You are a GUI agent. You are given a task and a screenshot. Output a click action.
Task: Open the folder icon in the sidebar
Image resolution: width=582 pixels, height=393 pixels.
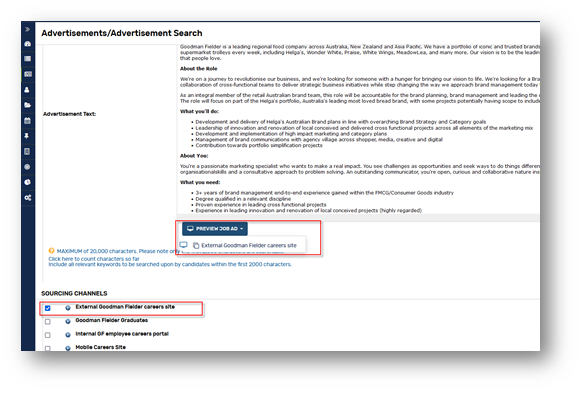coord(27,105)
